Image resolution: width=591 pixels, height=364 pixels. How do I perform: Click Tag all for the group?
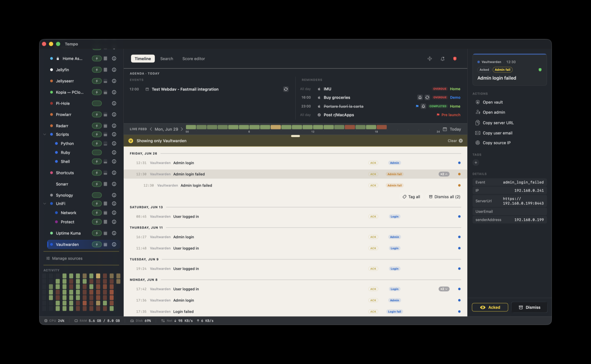click(411, 197)
